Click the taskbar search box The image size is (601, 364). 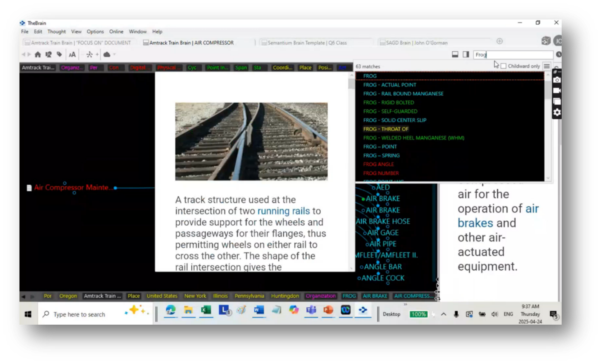tap(95, 314)
